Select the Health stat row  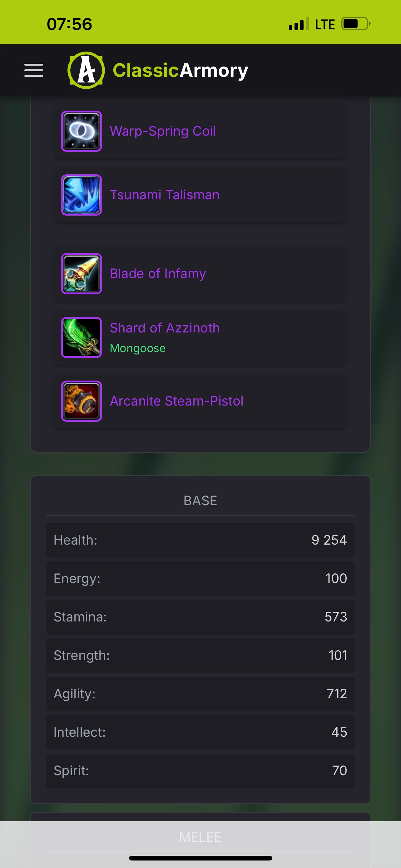click(200, 540)
